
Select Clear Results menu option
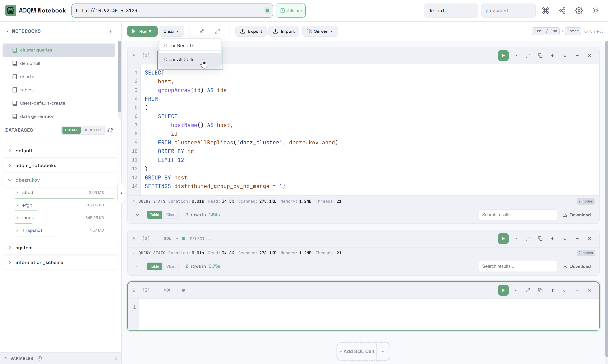click(179, 46)
